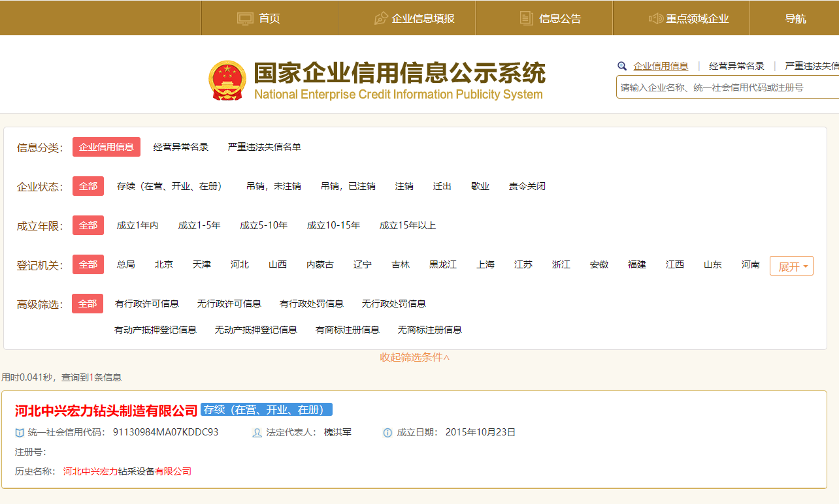
Task: Click the monitor icon beside 首页
Action: (245, 18)
